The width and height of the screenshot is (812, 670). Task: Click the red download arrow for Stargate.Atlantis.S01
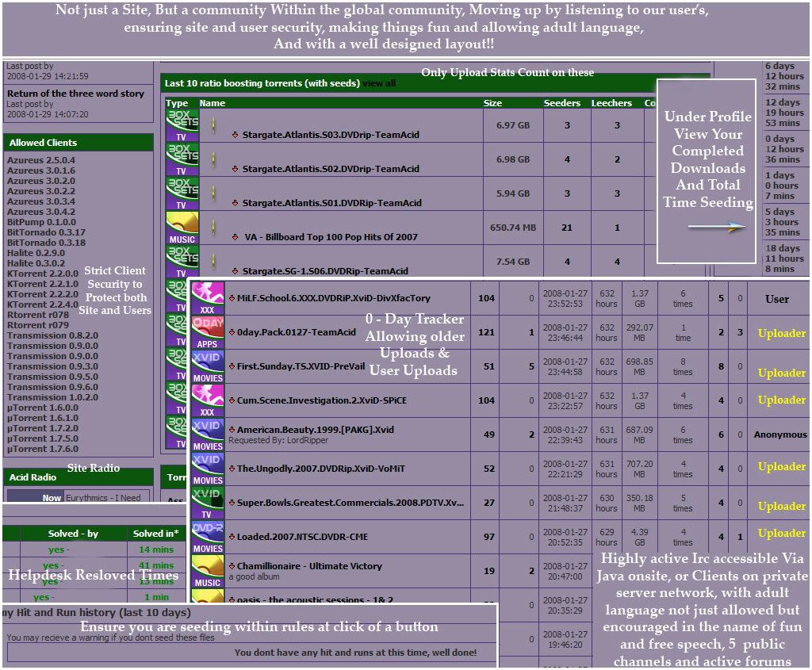coord(235,203)
